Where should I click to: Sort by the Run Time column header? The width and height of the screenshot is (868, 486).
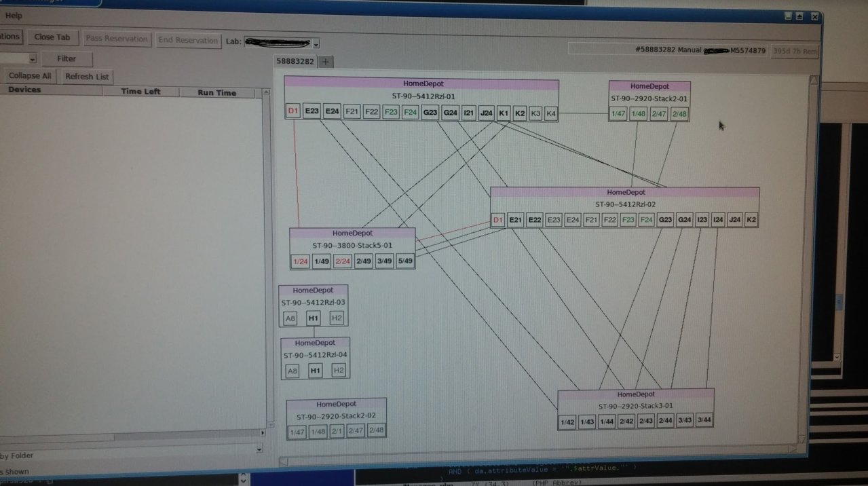pyautogui.click(x=217, y=93)
